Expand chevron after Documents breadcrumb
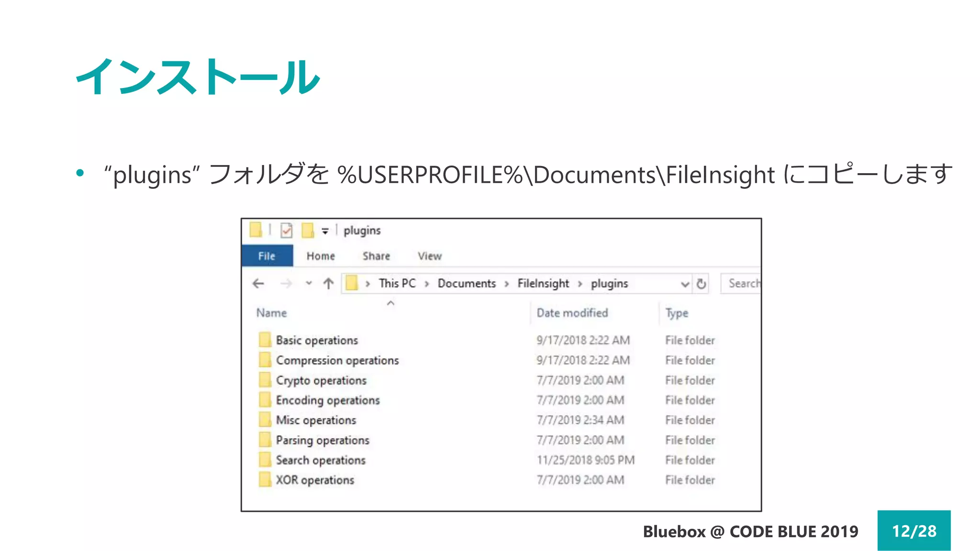 (x=506, y=284)
